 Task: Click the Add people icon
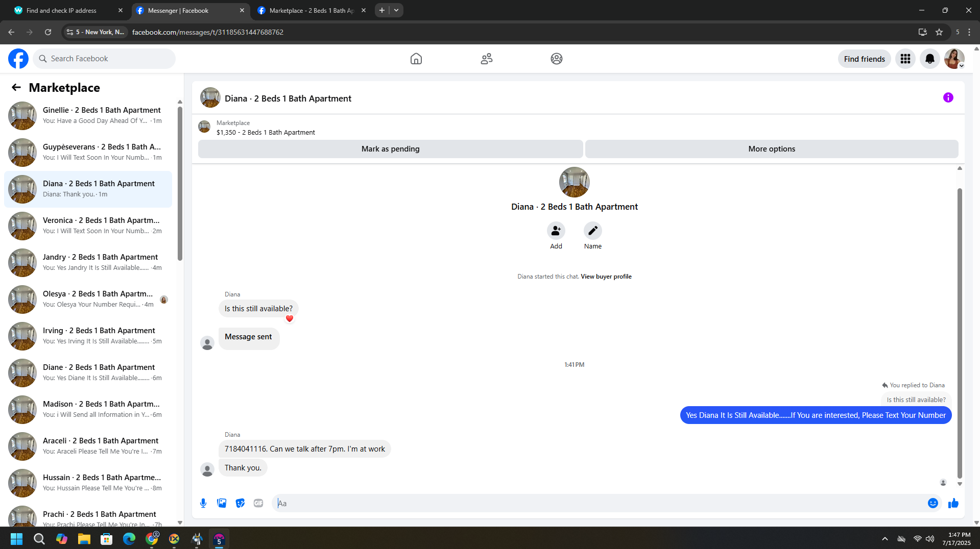click(556, 231)
